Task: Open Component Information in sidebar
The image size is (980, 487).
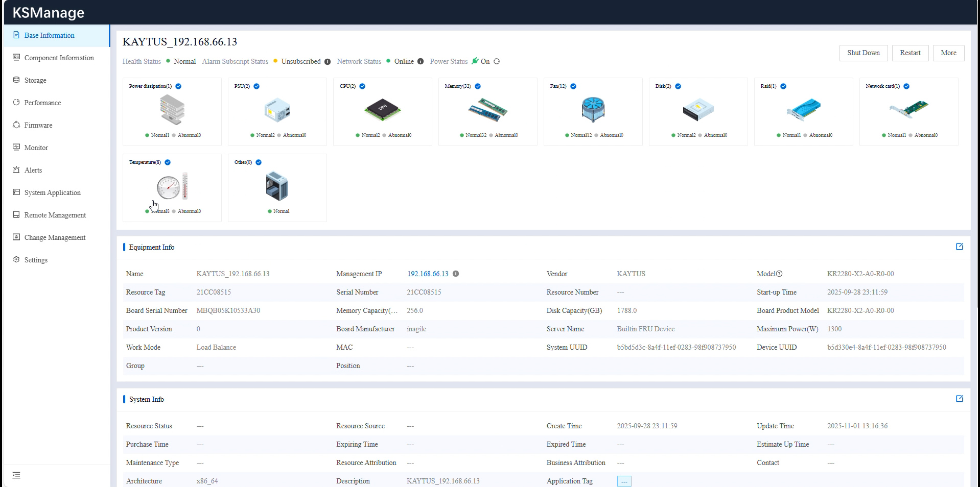Action: (59, 58)
